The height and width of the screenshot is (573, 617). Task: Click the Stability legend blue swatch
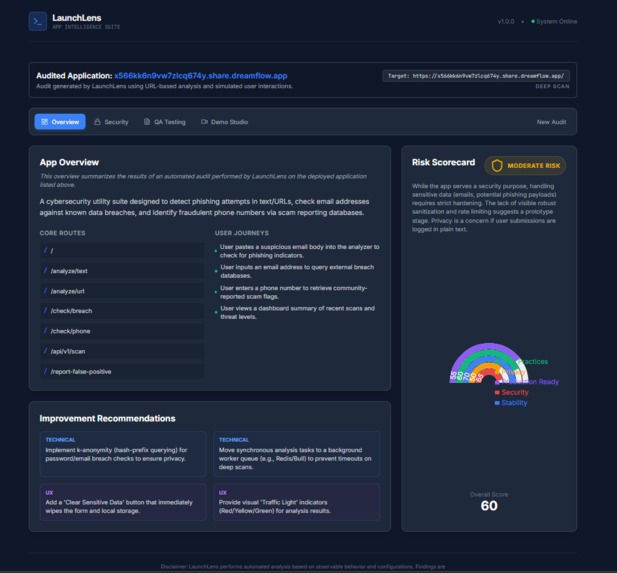[497, 403]
